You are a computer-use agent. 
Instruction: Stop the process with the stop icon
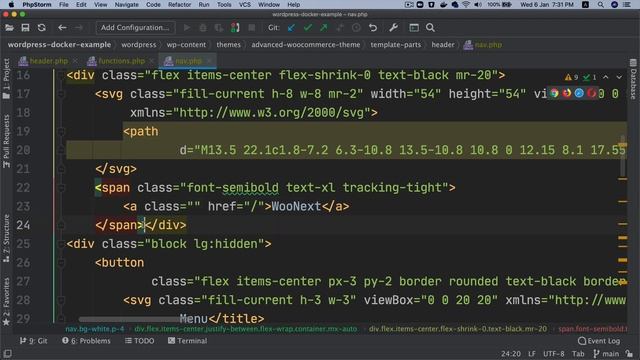click(x=252, y=28)
